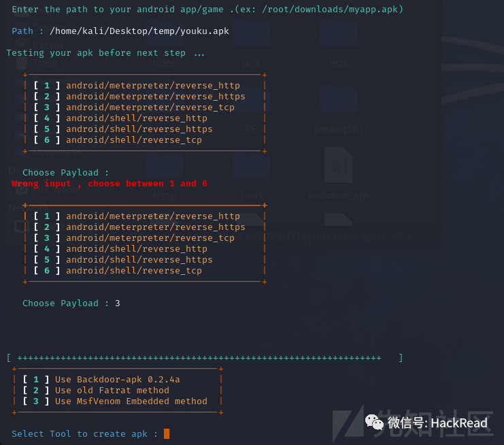This screenshot has width=504, height=445.
Task: Click 'android/meterpreter/reverse_https' in list below the error message
Action: click(156, 227)
